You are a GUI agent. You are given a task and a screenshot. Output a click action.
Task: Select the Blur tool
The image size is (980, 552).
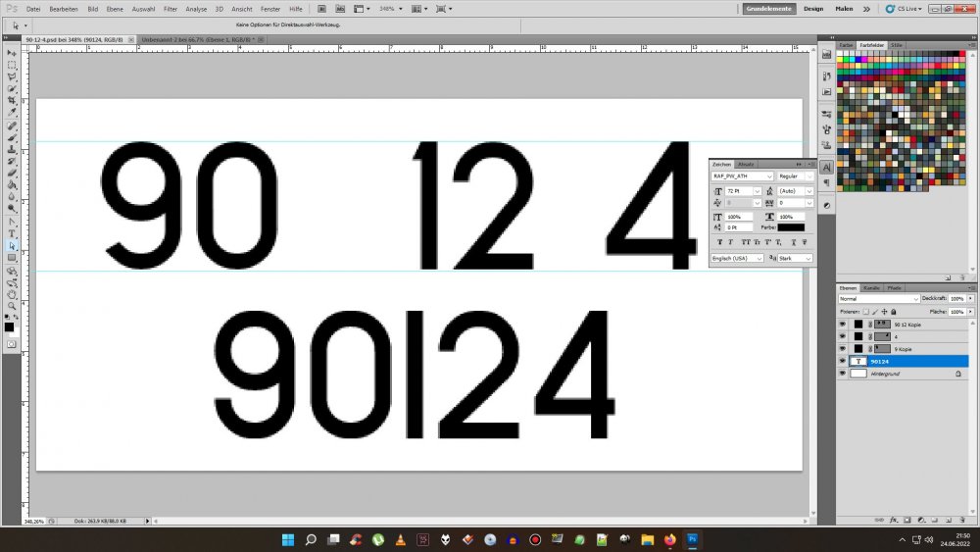(12, 197)
